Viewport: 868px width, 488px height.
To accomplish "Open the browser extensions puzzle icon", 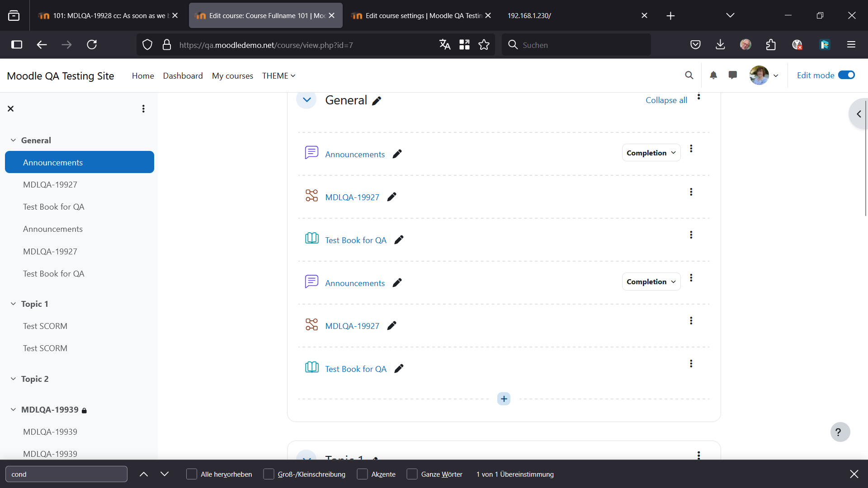I will click(771, 45).
